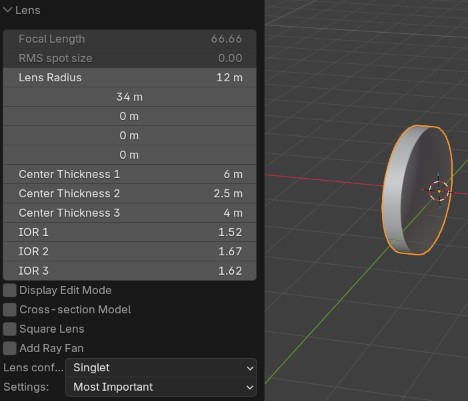The height and width of the screenshot is (401, 468).
Task: Click the IOR 2 value field
Action: point(130,252)
